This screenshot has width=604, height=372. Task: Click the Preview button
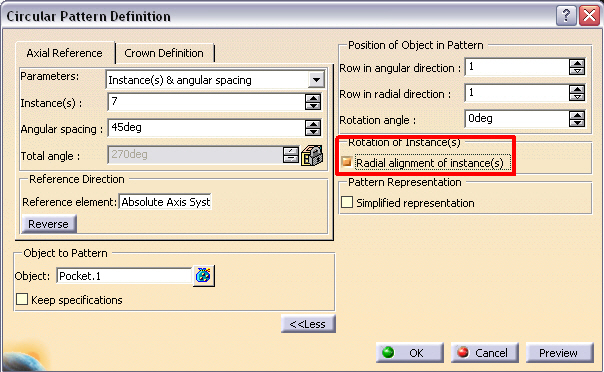click(x=559, y=352)
